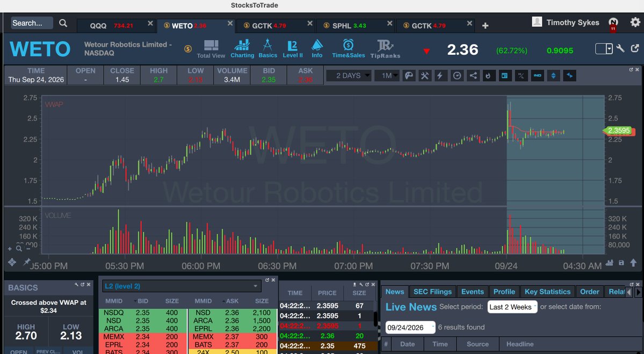Click the percent scale chart icon
The height and width of the screenshot is (354, 644).
[521, 76]
